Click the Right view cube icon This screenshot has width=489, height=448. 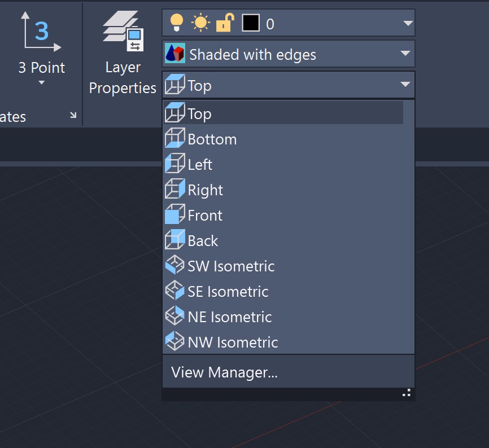point(175,188)
